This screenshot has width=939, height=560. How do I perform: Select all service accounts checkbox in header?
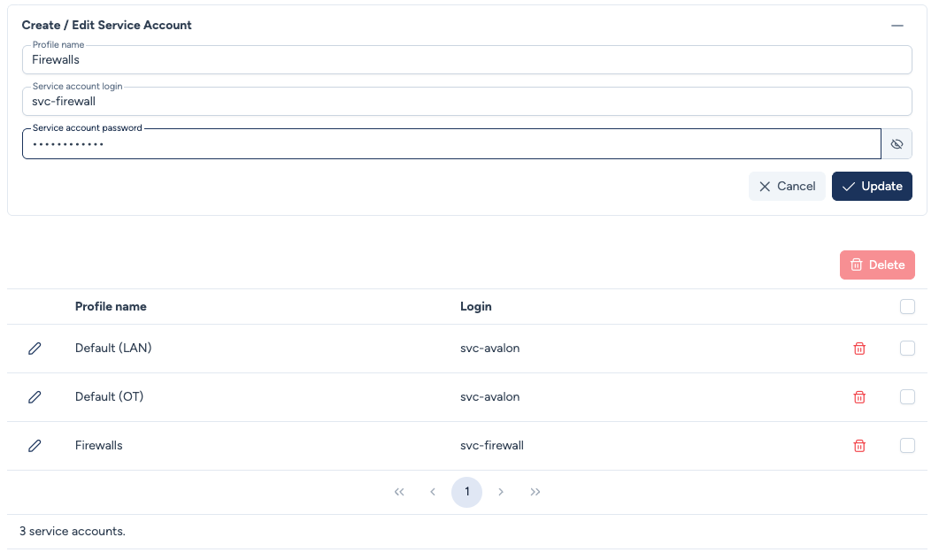pos(907,307)
